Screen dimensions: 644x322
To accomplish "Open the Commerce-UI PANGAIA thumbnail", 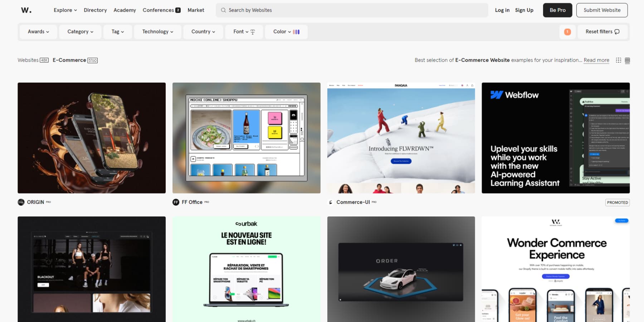I will point(401,138).
